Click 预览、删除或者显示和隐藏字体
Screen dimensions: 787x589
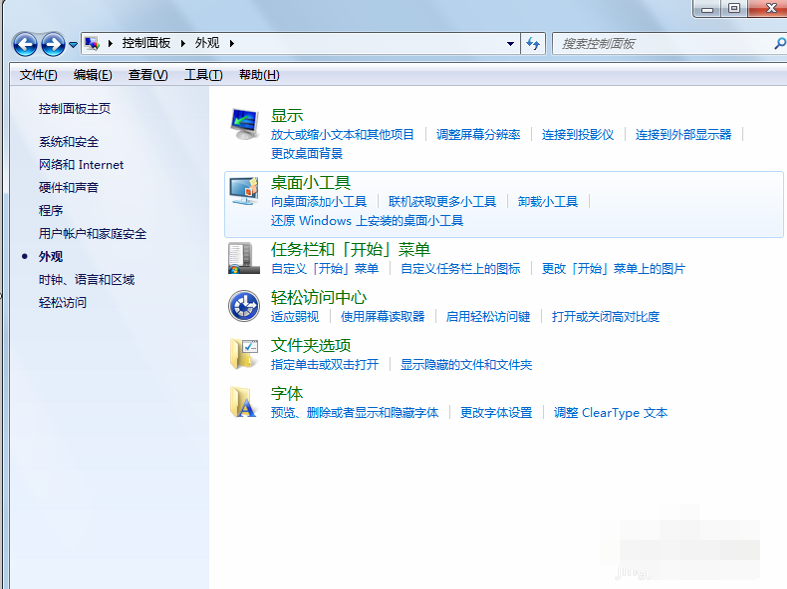355,413
